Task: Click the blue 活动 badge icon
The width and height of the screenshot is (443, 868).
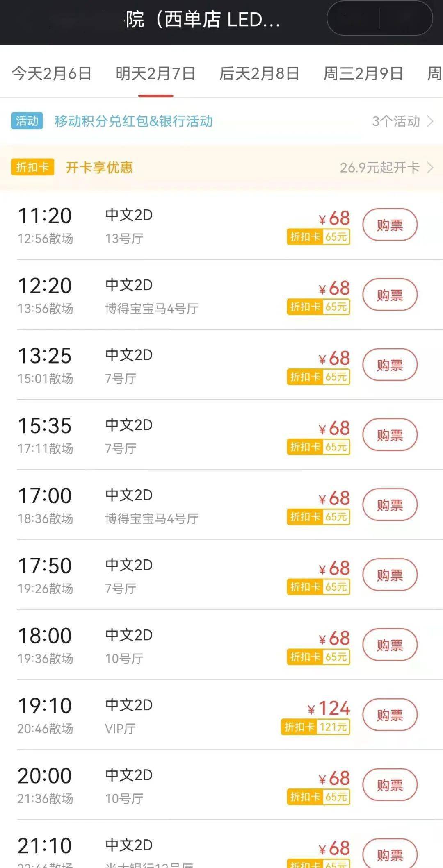Action: point(27,121)
